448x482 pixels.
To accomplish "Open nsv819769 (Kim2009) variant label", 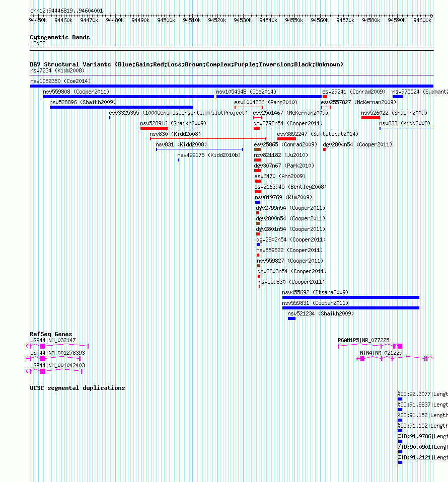I will (283, 197).
